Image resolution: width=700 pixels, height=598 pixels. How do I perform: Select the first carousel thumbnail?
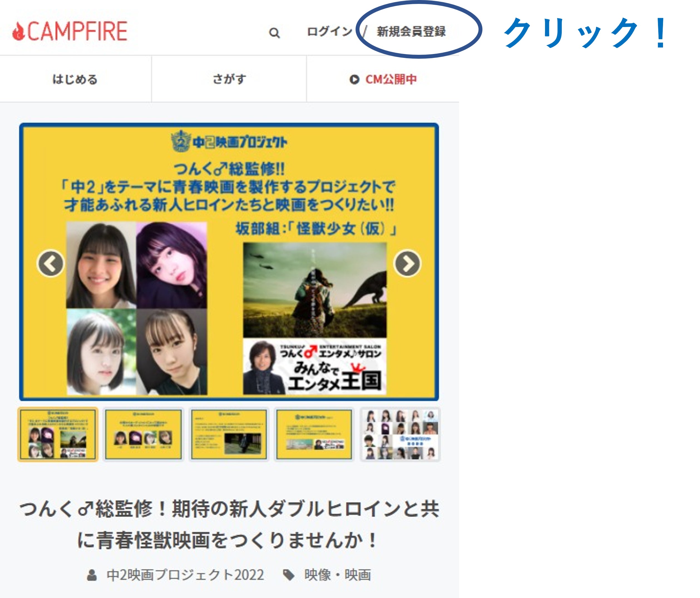click(58, 434)
